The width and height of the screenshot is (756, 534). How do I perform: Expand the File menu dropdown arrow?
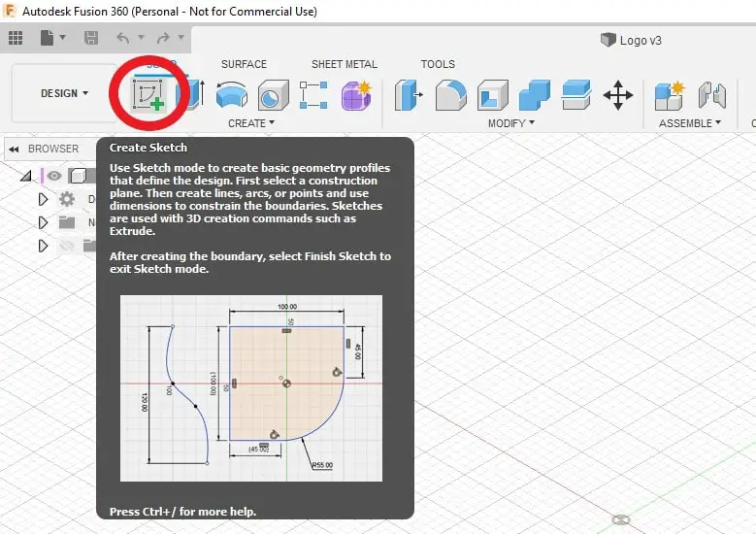pyautogui.click(x=63, y=37)
